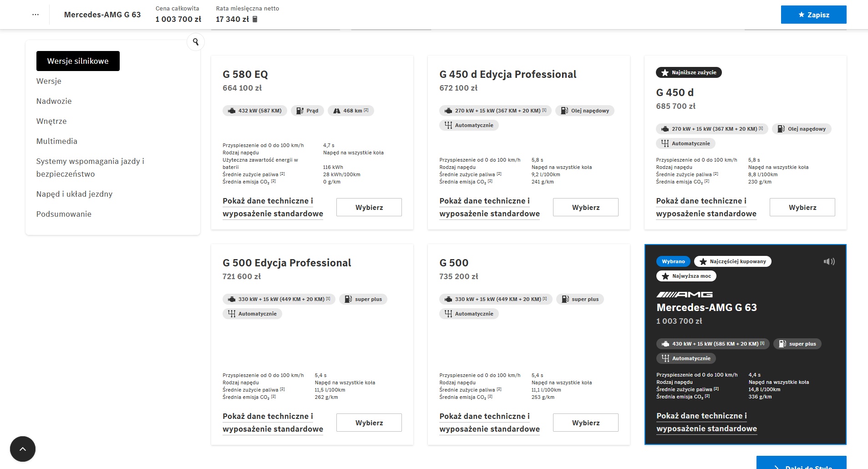Show technical data for G 450 d
Screen dimensions: 868x469
coord(706,207)
